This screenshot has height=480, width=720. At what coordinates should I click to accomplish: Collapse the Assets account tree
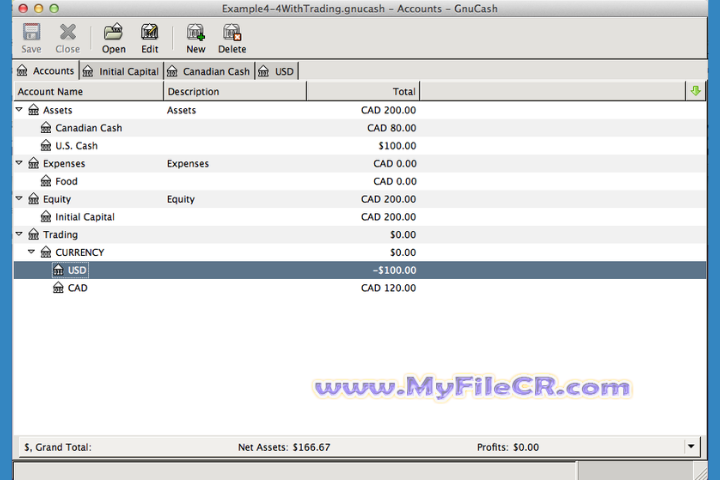(x=19, y=109)
